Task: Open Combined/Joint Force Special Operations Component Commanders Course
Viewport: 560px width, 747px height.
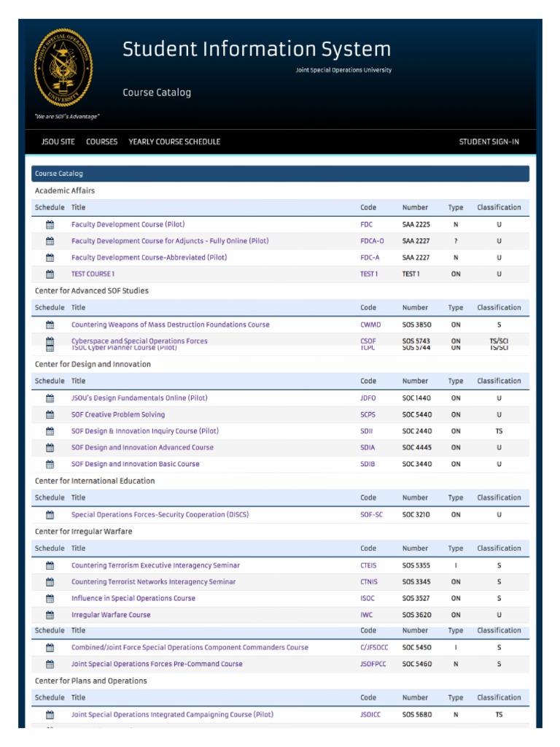Action: [190, 648]
